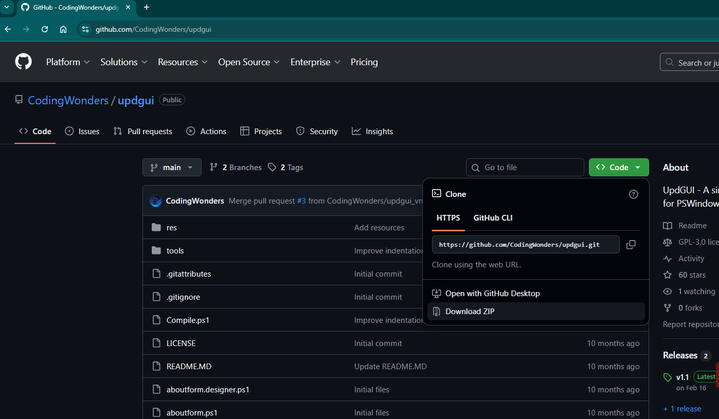Screen dimensions: 719x419
Task: Click the Go to file search box
Action: [x=525, y=167]
